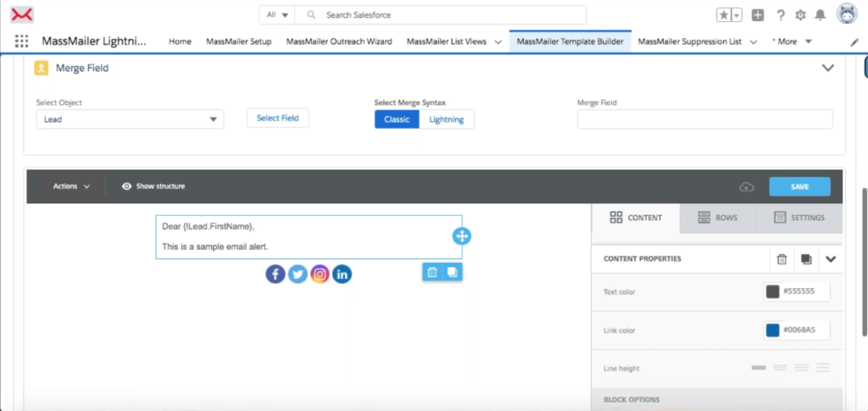Viewport: 868px width, 411px height.
Task: Click "This is a sample email alert." text
Action: 214,247
